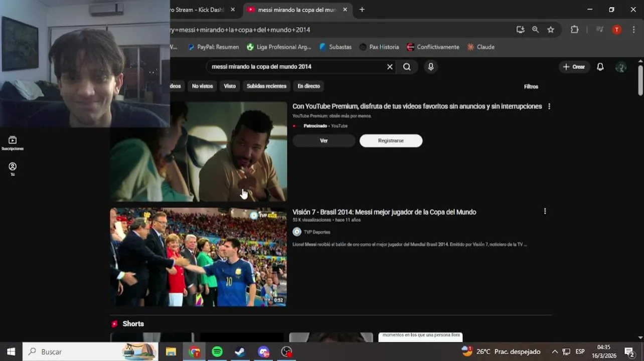
Task: Open Subastas bookmark
Action: click(x=335, y=47)
